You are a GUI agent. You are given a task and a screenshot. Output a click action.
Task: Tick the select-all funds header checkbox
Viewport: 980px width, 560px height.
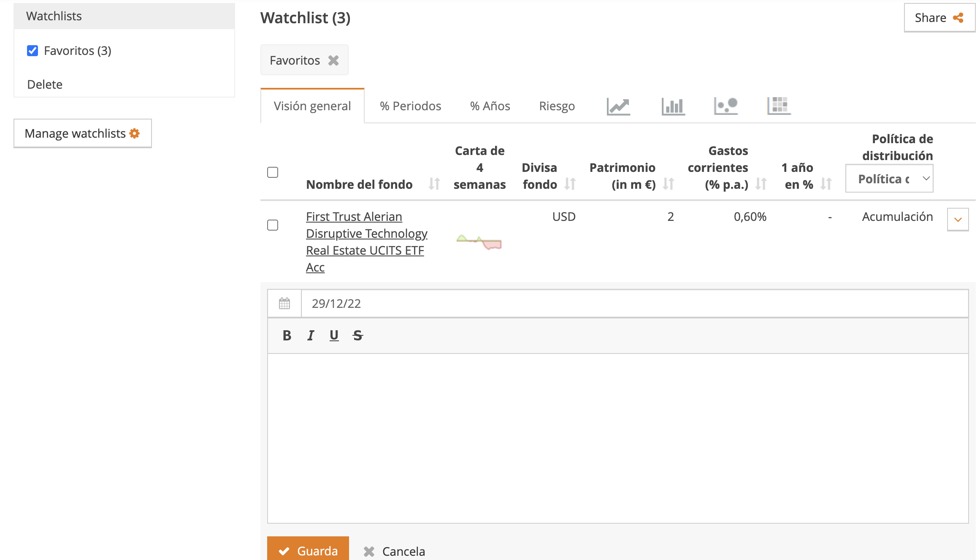(x=273, y=172)
